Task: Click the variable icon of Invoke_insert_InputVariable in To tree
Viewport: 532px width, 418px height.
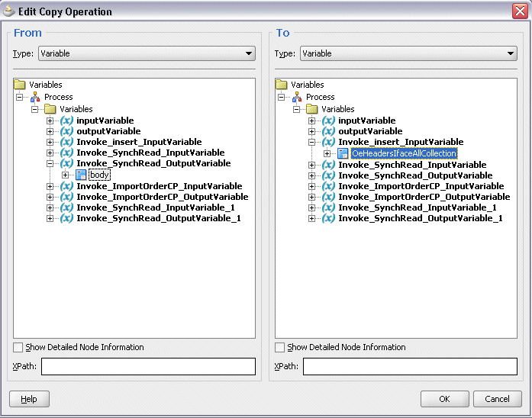Action: 329,142
